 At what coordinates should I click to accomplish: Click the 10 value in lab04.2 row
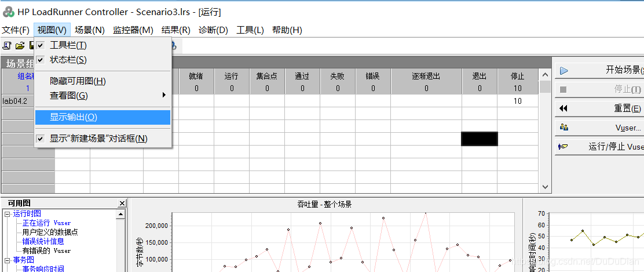pos(518,101)
